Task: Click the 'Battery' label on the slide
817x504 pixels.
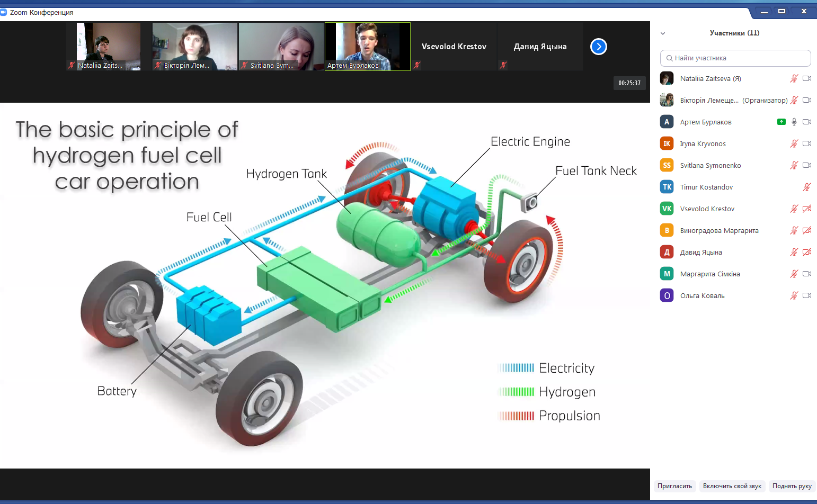Action: [x=117, y=391]
